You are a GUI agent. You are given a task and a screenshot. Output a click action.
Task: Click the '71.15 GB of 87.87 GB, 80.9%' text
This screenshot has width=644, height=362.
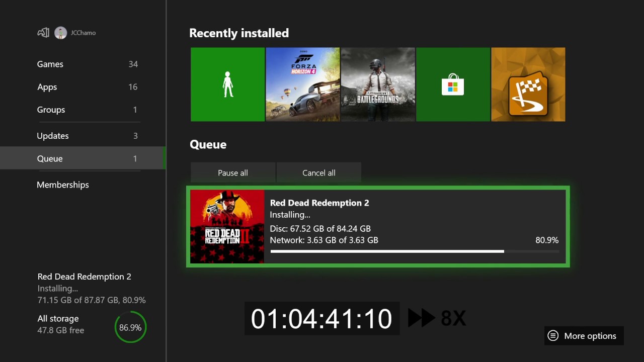tap(92, 300)
